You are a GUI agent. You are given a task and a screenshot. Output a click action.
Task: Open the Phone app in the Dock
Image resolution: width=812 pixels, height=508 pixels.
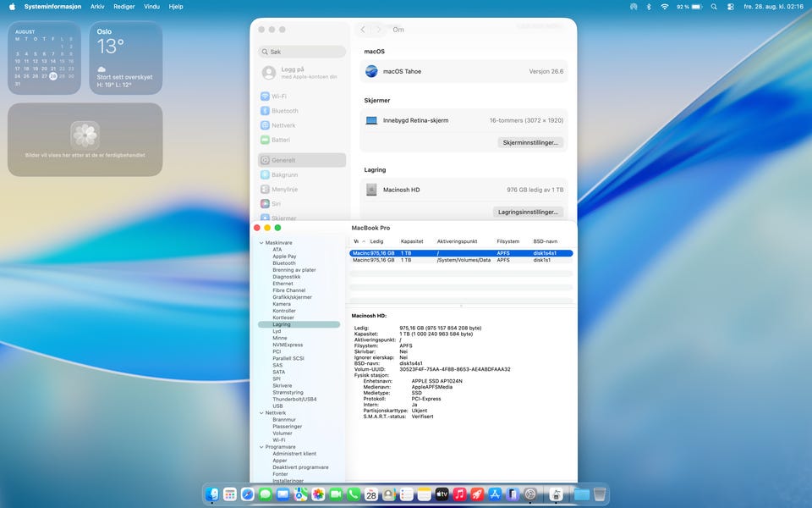(x=354, y=494)
